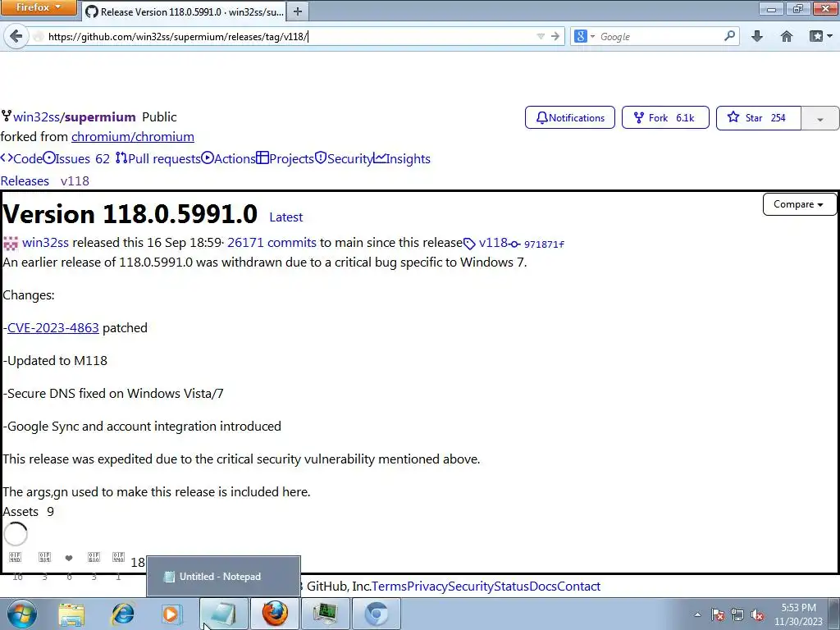Go to the Firefox Home page
This screenshot has width=840, height=630.
click(787, 36)
